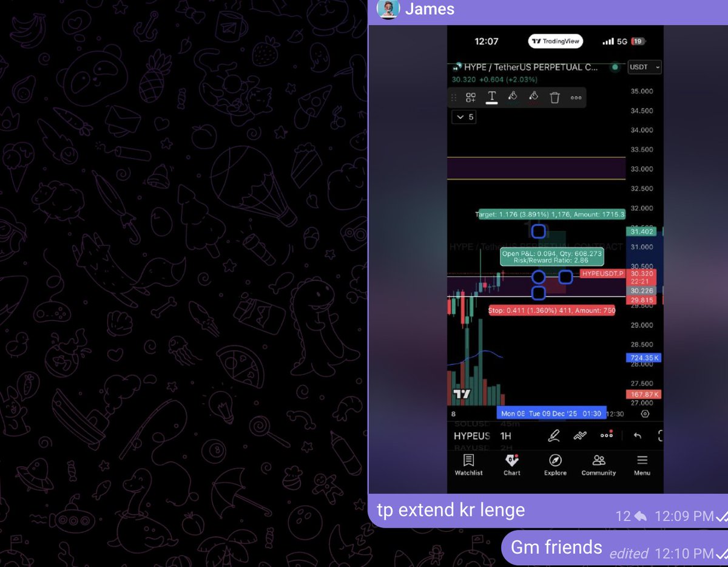Click the "Gm friends" message bubble
Image resolution: width=728 pixels, height=567 pixels.
pyautogui.click(x=614, y=549)
